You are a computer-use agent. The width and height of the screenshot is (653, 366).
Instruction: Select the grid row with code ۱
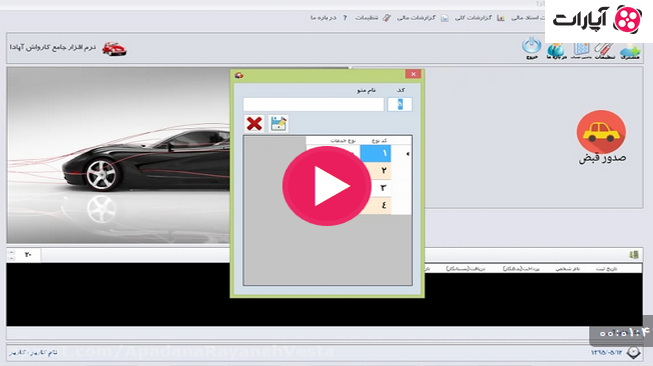(359, 154)
